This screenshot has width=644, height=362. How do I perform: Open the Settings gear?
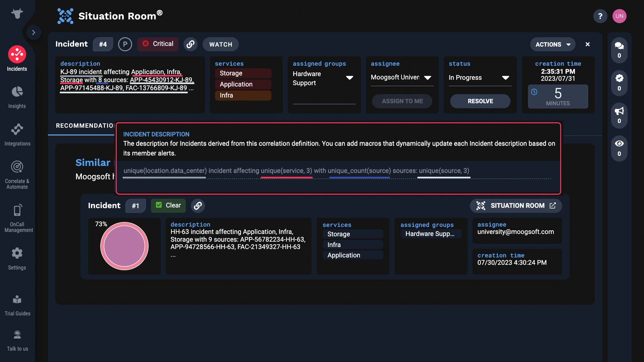pyautogui.click(x=17, y=253)
